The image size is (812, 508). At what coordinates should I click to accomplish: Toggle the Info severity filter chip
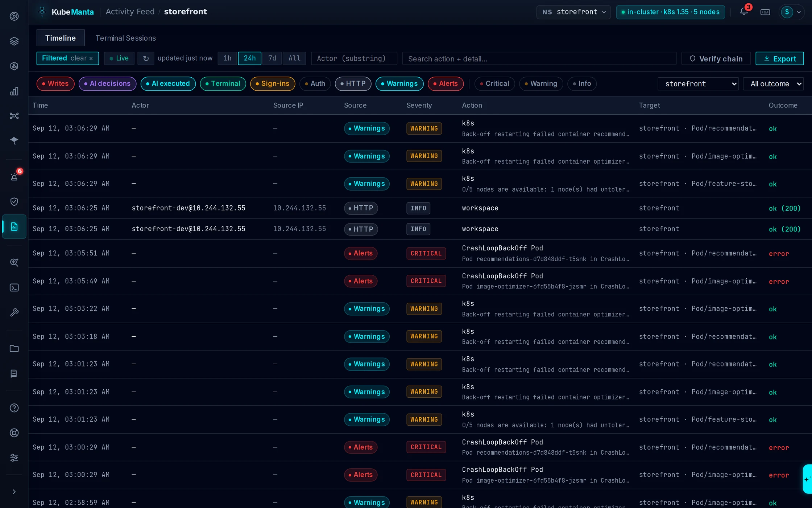[582, 84]
